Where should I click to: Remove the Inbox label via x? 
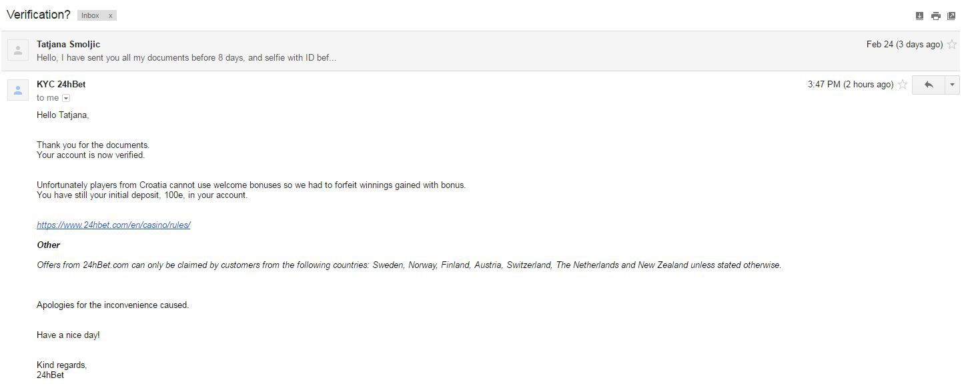[111, 15]
